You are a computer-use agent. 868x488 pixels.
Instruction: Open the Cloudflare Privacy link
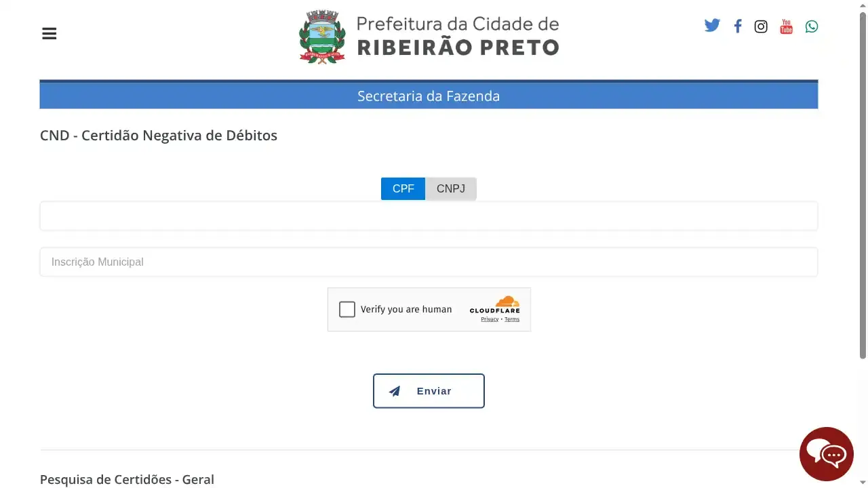pos(490,319)
